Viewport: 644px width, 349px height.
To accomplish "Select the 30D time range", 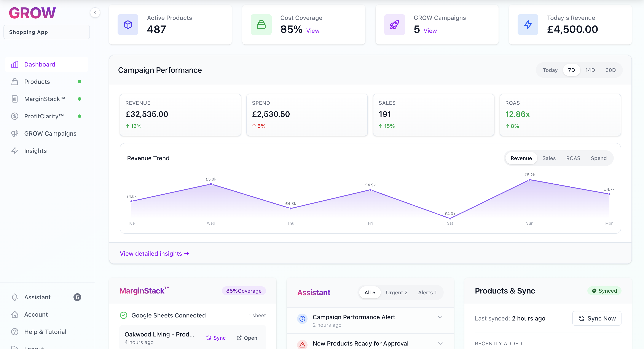I will click(x=611, y=70).
